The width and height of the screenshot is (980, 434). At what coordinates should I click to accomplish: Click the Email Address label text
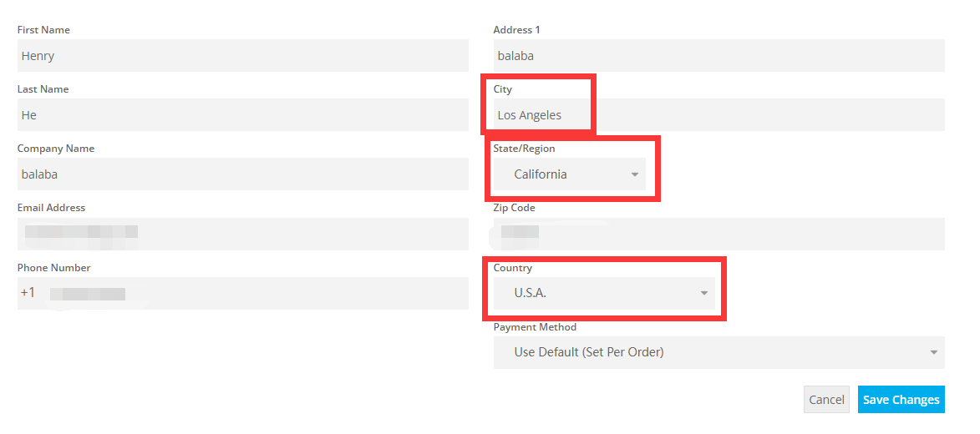tap(51, 208)
